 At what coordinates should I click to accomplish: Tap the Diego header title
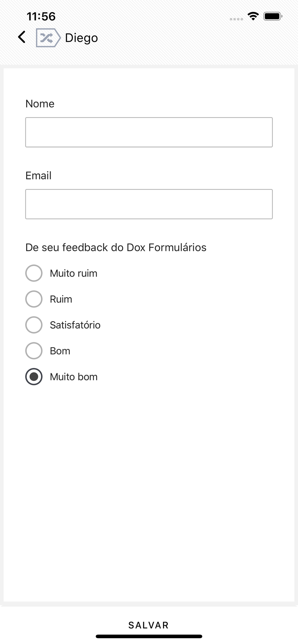coord(82,38)
